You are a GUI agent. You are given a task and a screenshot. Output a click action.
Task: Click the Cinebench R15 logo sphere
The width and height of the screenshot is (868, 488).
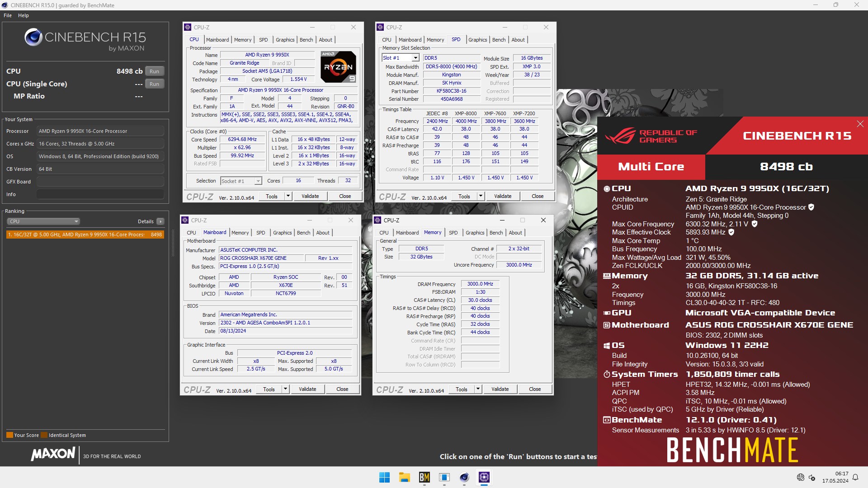tap(33, 38)
